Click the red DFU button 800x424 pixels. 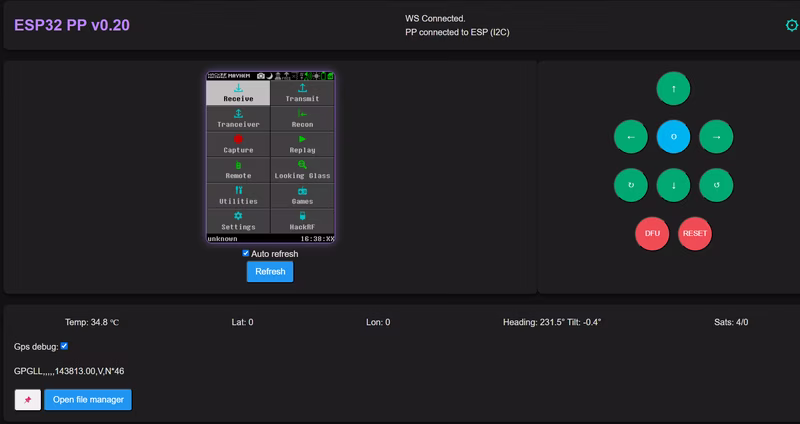pyautogui.click(x=652, y=233)
